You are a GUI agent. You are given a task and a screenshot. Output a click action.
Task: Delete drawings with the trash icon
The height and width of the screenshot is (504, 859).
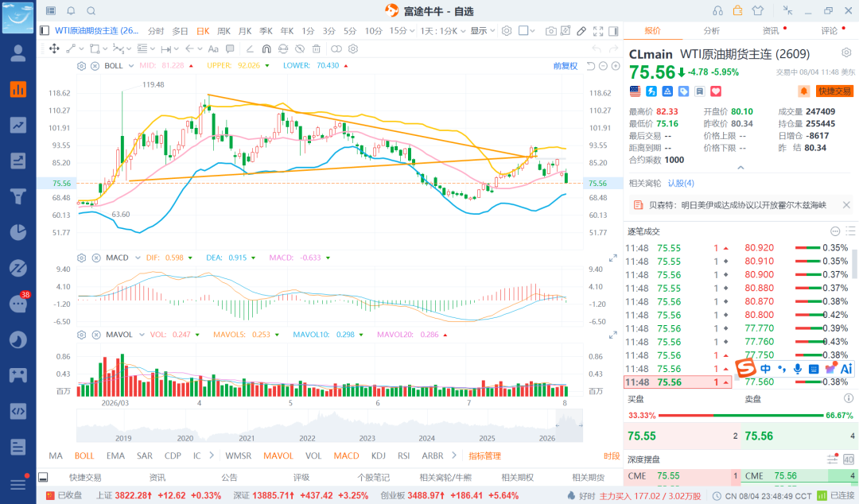(316, 48)
